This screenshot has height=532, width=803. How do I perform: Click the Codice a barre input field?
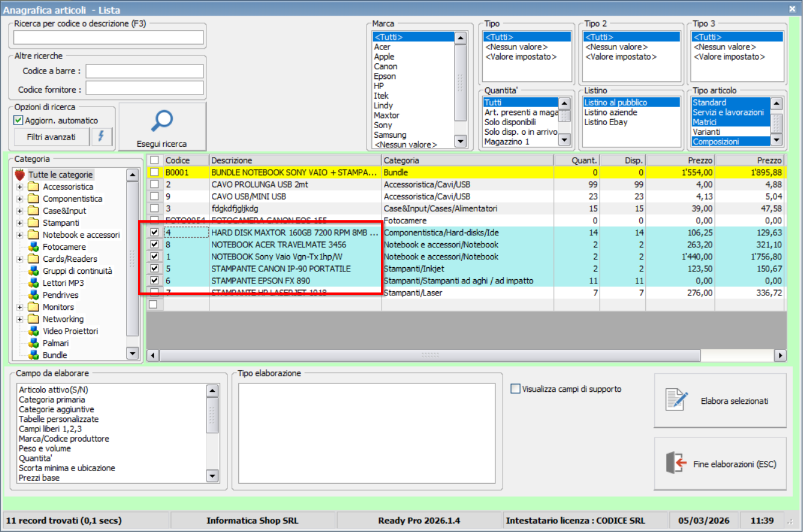coord(144,71)
